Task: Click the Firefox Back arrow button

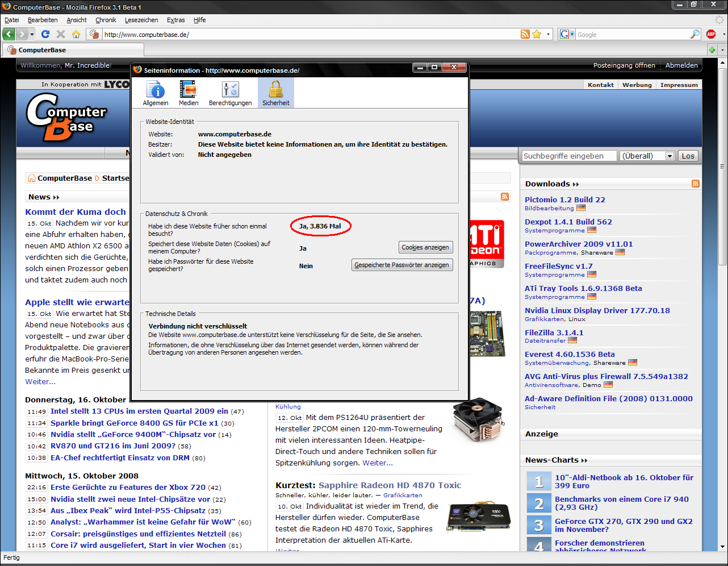Action: click(x=9, y=34)
